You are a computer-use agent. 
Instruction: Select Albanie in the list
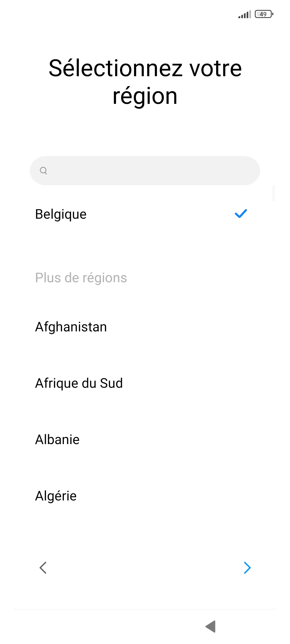click(57, 440)
